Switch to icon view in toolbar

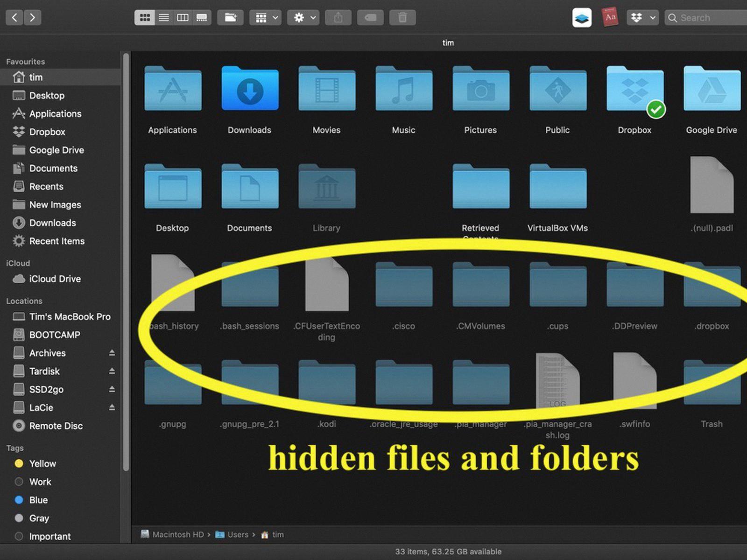click(x=145, y=18)
